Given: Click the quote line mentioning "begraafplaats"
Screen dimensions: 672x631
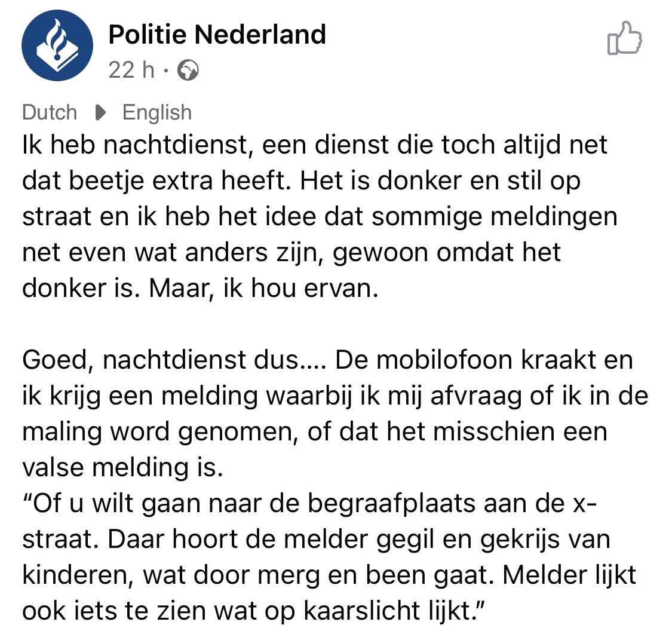Looking at the screenshot, I should 309,504.
